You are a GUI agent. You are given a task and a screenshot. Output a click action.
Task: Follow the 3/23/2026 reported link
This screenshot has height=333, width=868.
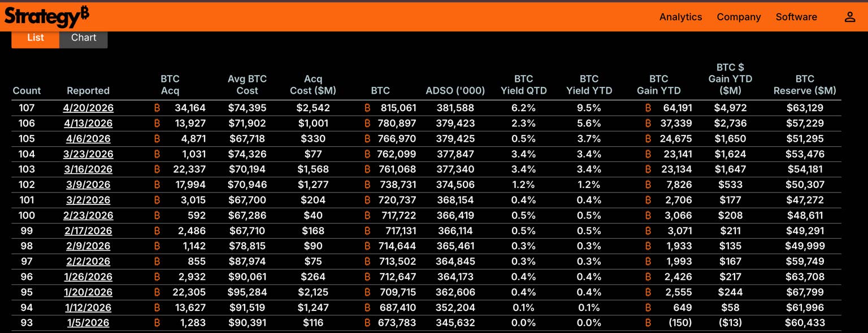(88, 154)
